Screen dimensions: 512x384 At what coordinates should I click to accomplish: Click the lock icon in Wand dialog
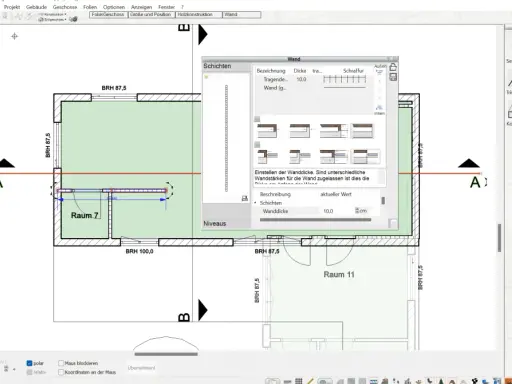click(393, 67)
